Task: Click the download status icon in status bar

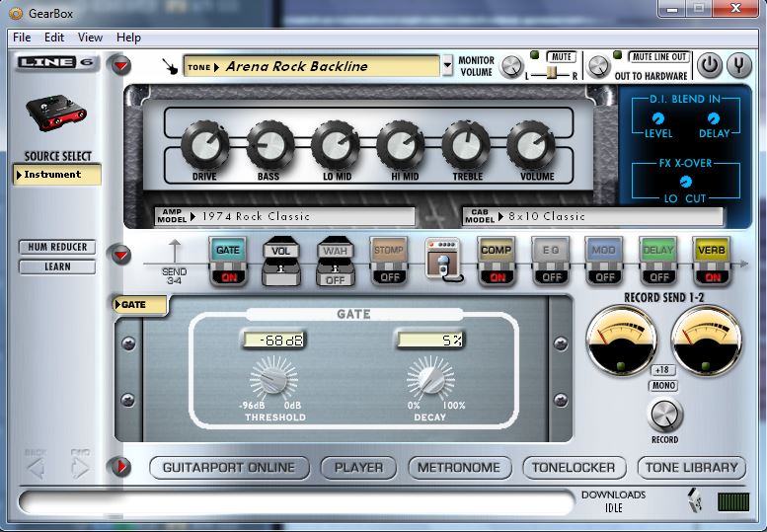Action: click(x=695, y=500)
